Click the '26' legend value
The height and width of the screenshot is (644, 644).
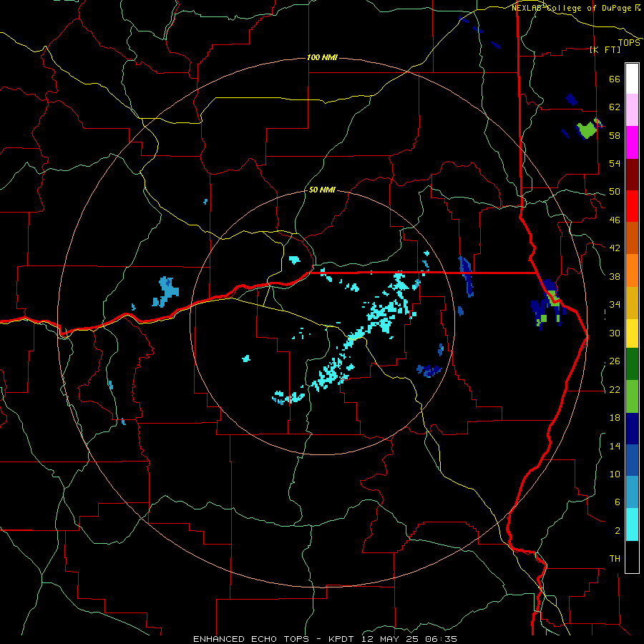coord(615,361)
